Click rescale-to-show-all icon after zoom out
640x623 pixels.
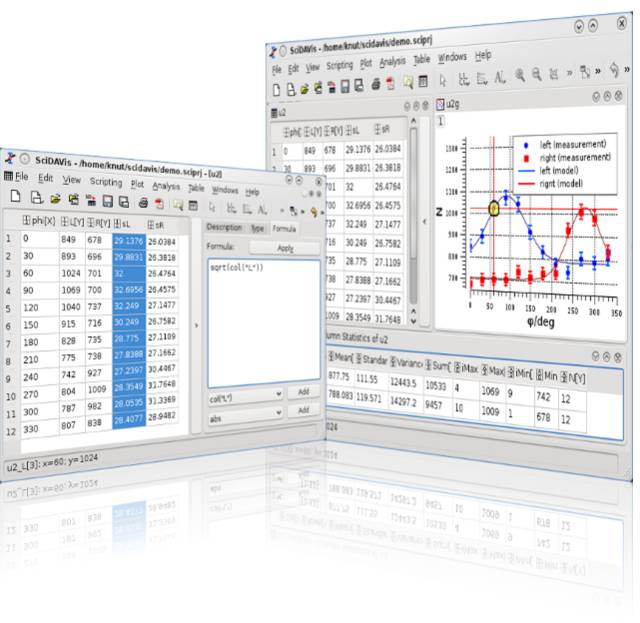coord(553,74)
